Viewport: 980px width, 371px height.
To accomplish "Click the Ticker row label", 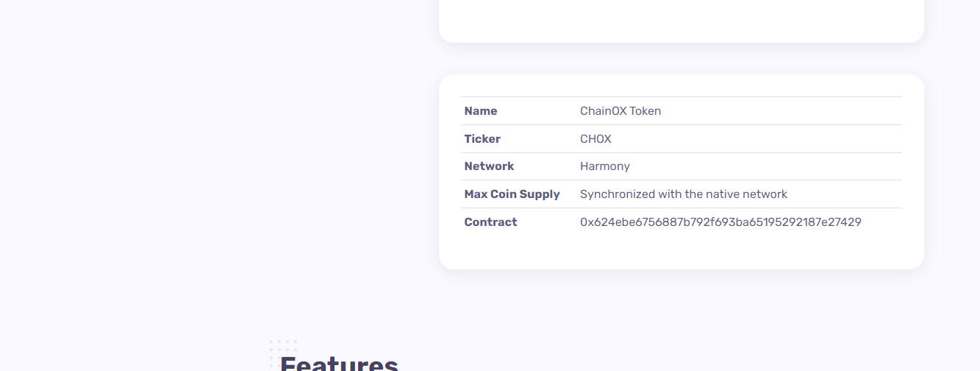I will (482, 139).
